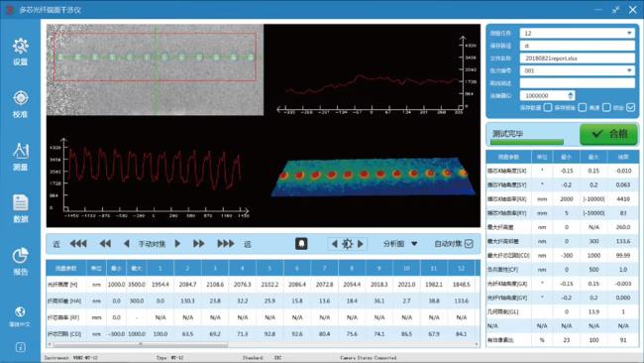
Task: Uncheck the checked box right of spinner row
Action: 631,108
